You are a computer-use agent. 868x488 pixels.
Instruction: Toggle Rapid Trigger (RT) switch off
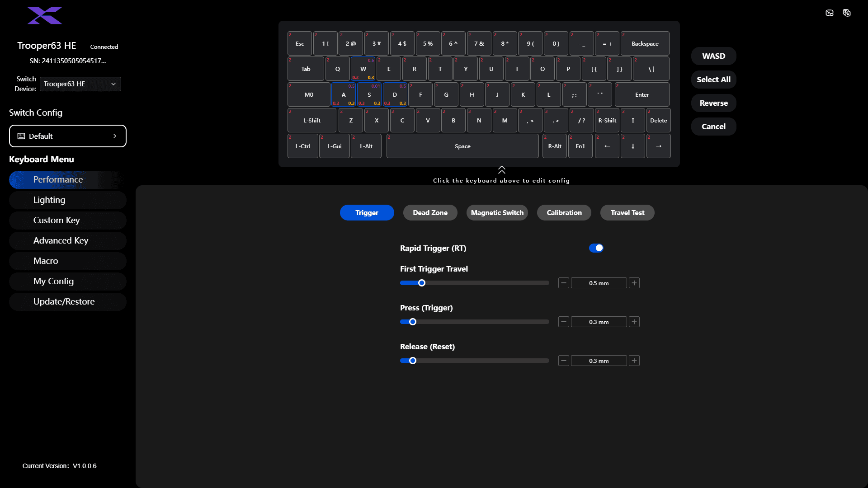pyautogui.click(x=596, y=248)
